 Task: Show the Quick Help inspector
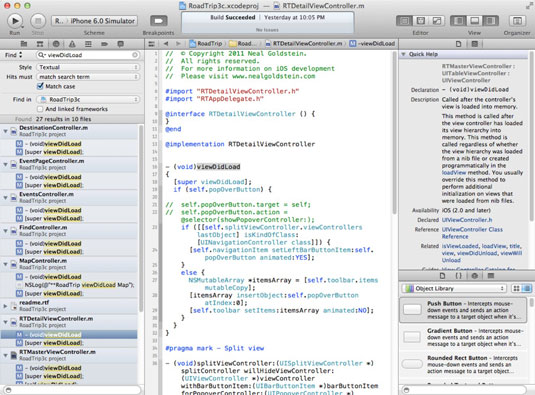474,44
